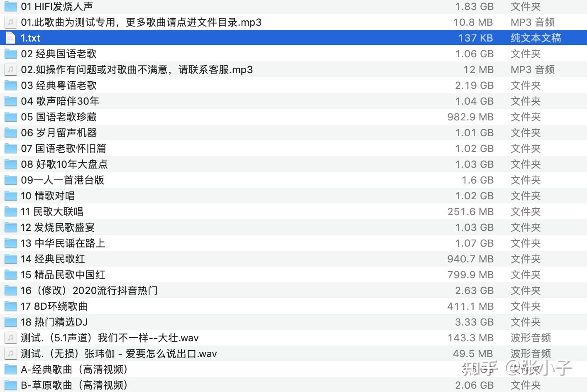Screen dimensions: 587x392
Task: Select 10 情歌对唱 folder name
Action: point(48,196)
